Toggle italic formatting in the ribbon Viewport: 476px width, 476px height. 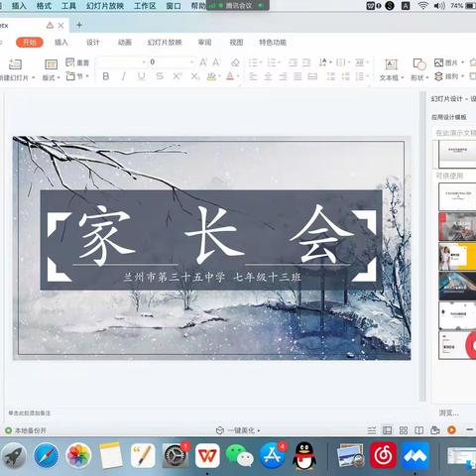coord(124,76)
